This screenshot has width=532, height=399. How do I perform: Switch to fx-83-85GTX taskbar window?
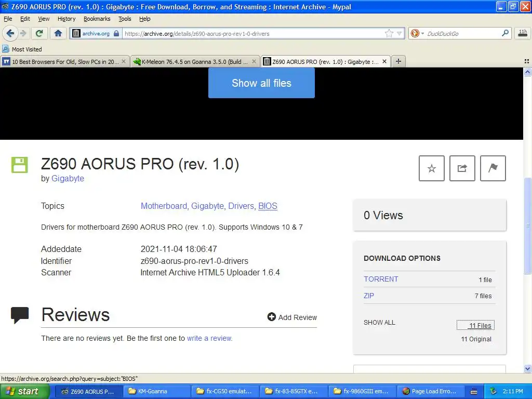tap(294, 391)
